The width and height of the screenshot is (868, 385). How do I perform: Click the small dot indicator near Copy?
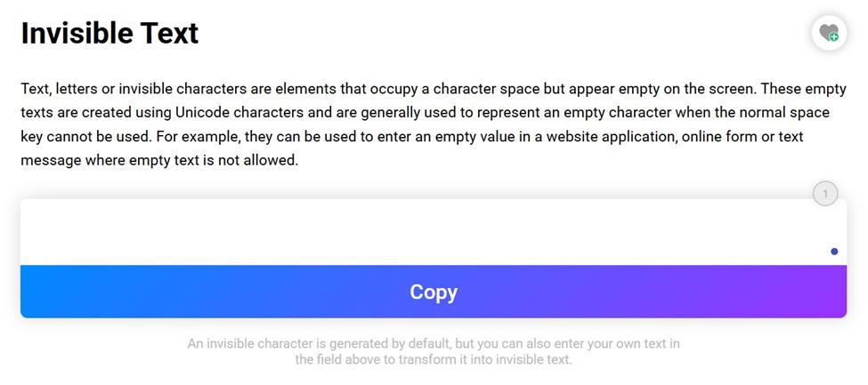pos(834,252)
